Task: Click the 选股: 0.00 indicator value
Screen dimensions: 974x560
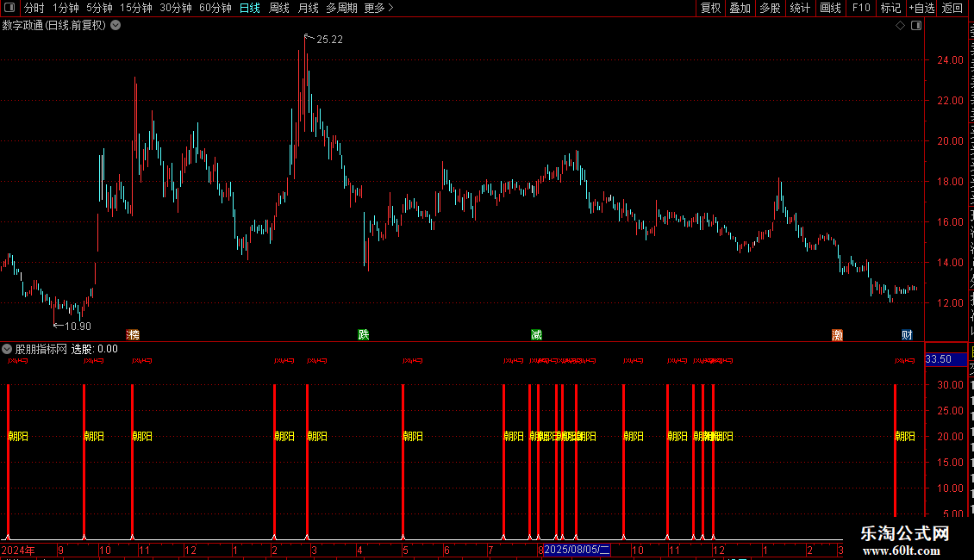Action: pyautogui.click(x=95, y=349)
